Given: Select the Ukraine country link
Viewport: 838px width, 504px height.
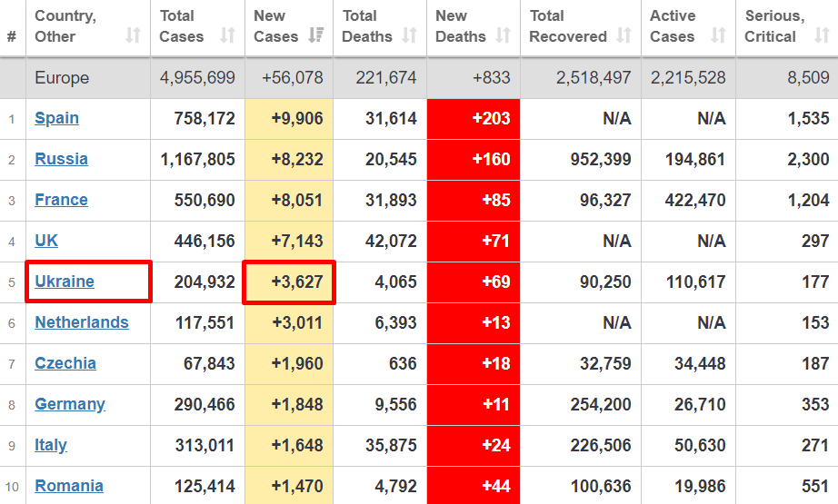Looking at the screenshot, I should click(x=65, y=282).
